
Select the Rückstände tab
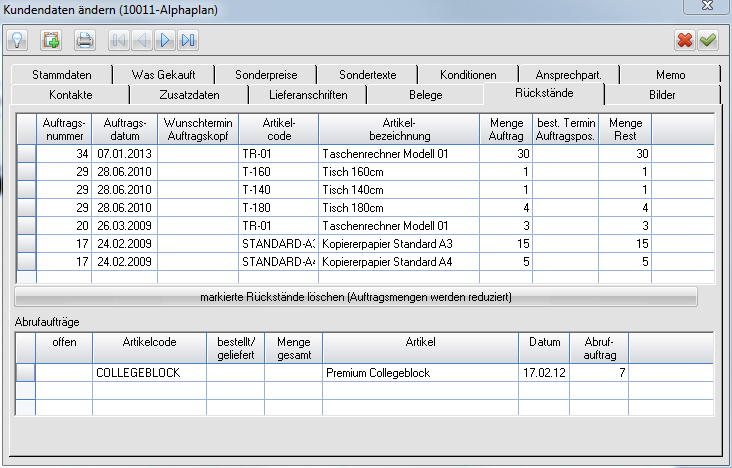[544, 93]
